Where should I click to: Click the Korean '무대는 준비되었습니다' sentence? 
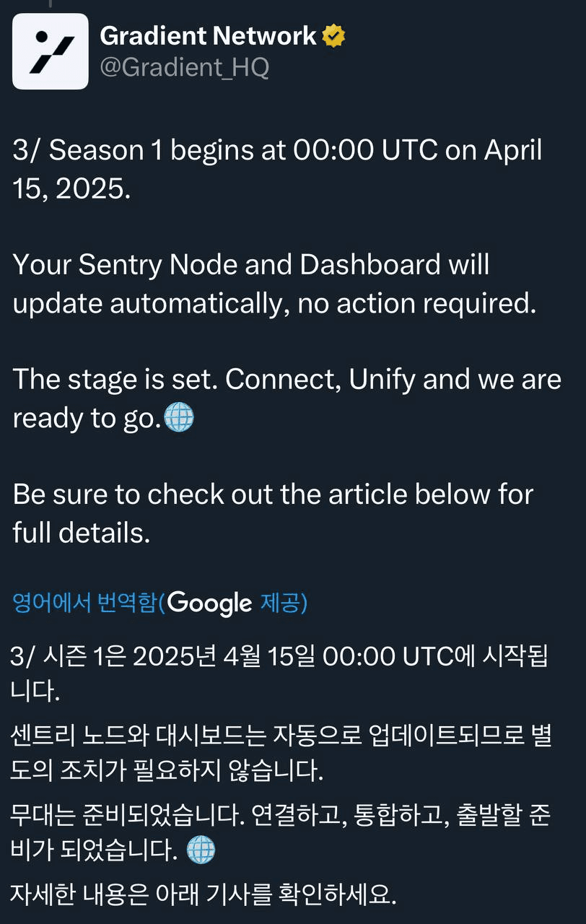(x=281, y=834)
